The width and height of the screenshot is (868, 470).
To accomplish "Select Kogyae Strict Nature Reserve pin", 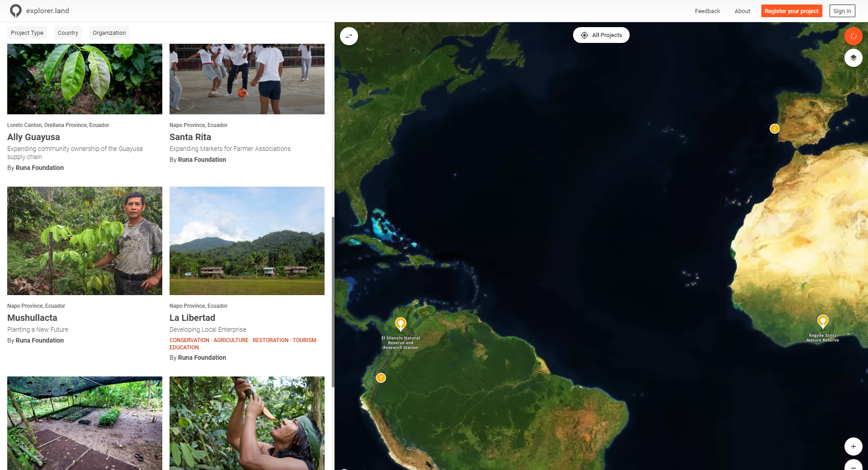I will click(x=823, y=321).
